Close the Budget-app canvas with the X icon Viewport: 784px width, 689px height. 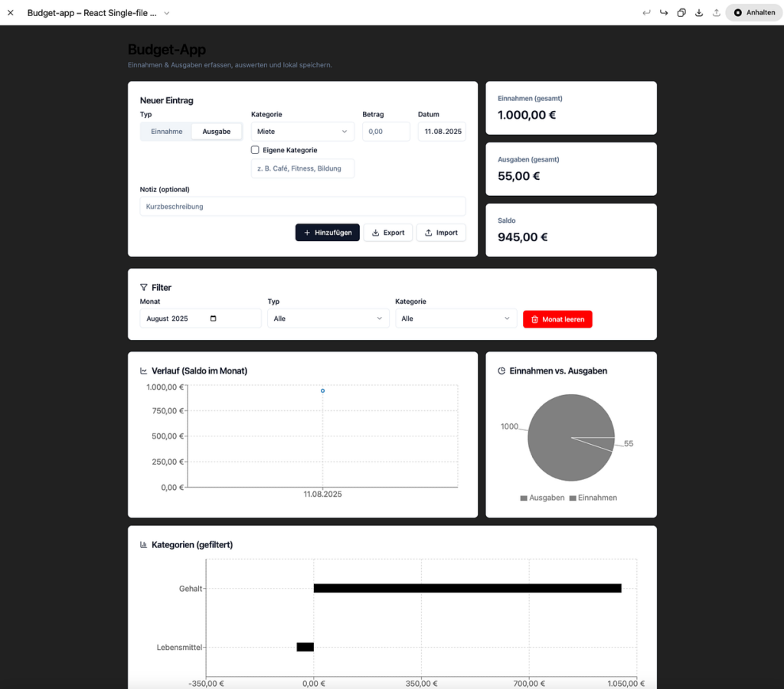tap(11, 13)
